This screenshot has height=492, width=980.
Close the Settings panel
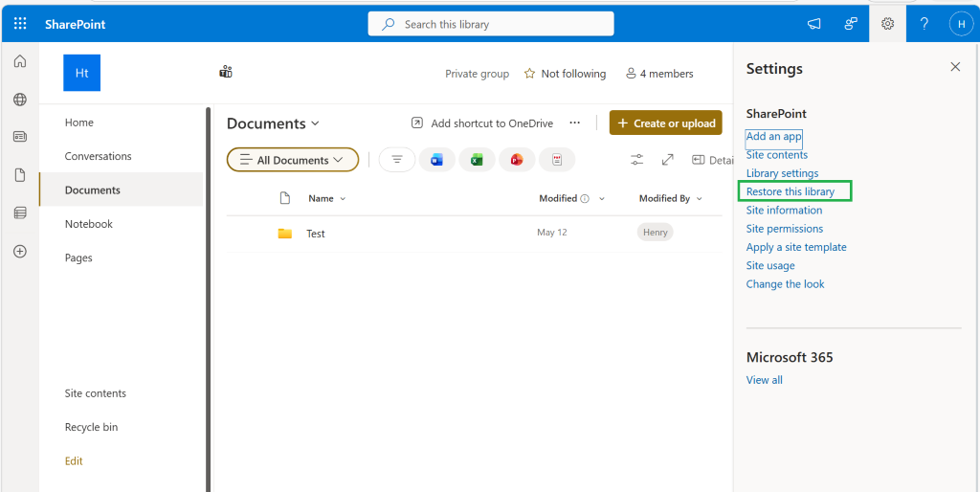[955, 67]
